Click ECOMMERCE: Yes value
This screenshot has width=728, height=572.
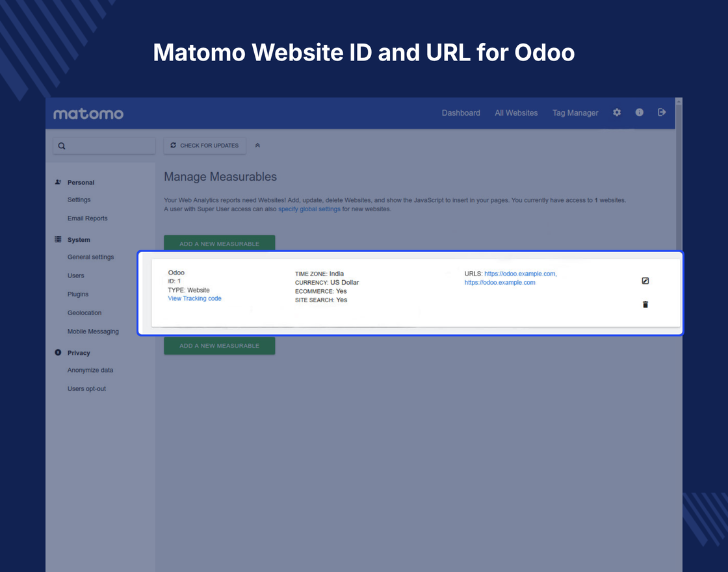[x=321, y=291]
